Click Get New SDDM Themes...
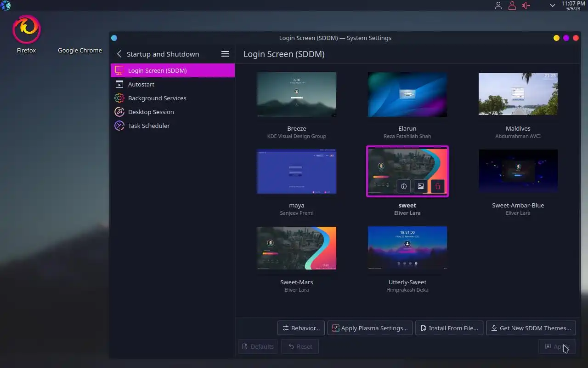588x368 pixels. tap(531, 328)
